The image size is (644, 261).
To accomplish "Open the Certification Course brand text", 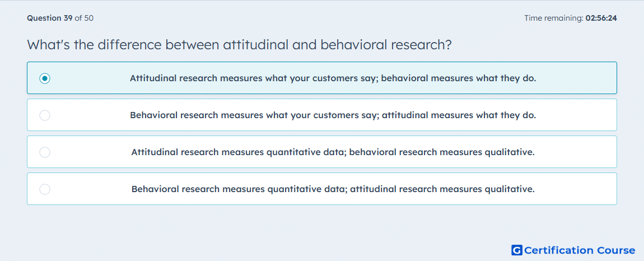I will click(x=580, y=250).
